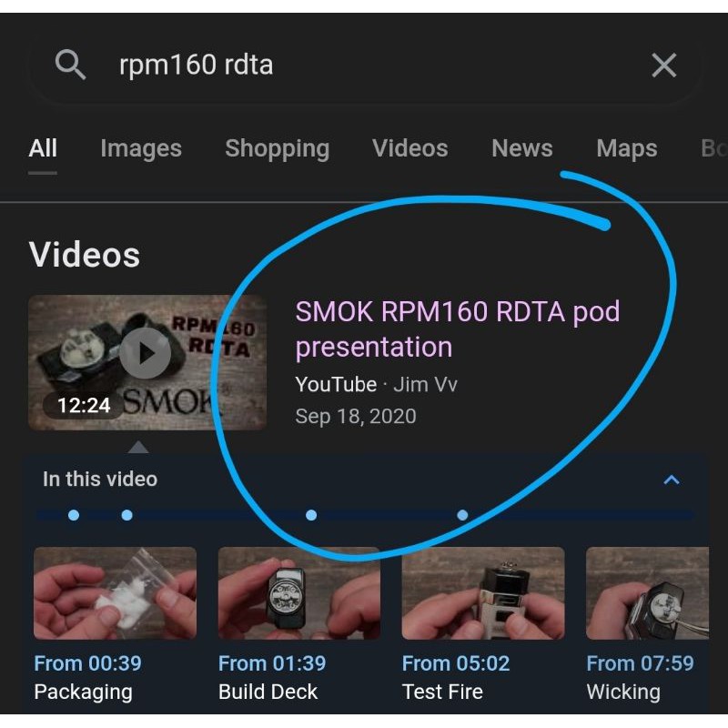Open the Packaging chapter thumbnail
The height and width of the screenshot is (728, 728).
116,593
